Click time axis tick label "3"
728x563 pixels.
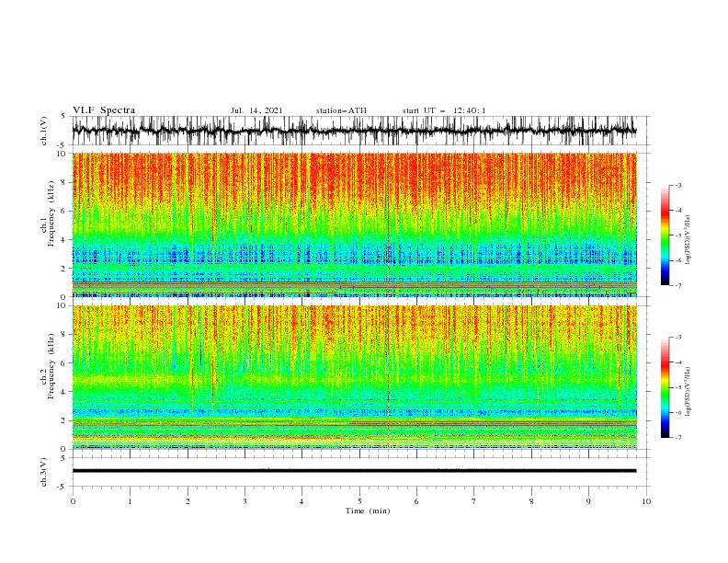click(x=245, y=501)
